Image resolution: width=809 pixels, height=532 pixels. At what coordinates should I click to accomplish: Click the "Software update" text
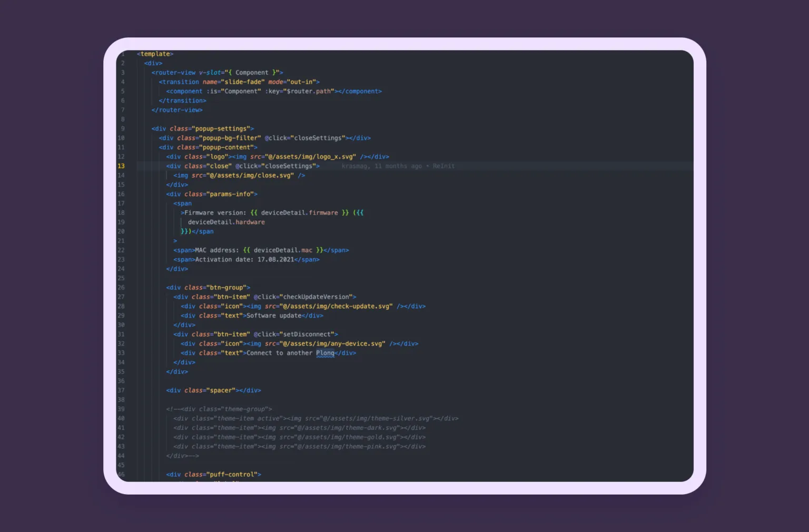point(274,316)
